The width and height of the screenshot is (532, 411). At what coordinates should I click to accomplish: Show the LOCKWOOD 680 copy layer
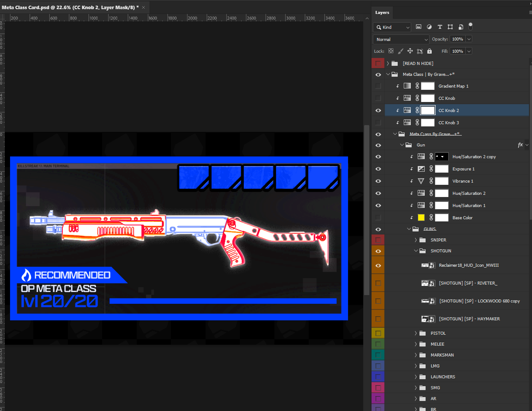pos(378,301)
